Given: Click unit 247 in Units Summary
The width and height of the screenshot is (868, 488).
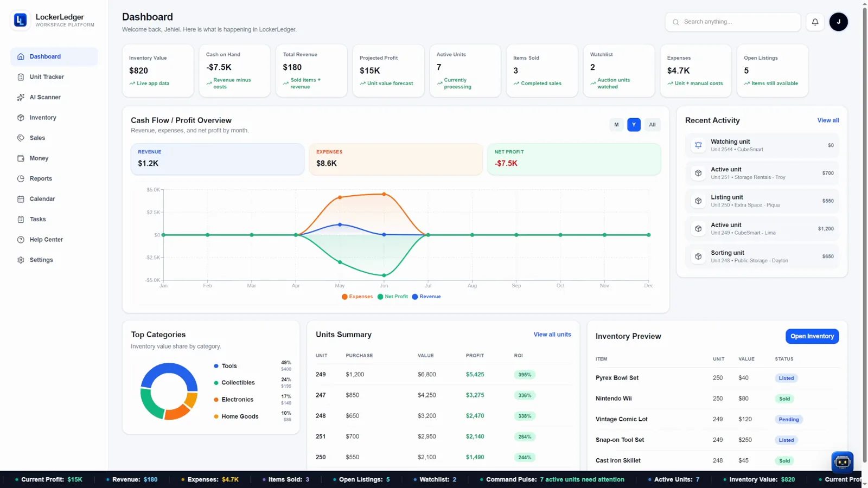Looking at the screenshot, I should [321, 395].
